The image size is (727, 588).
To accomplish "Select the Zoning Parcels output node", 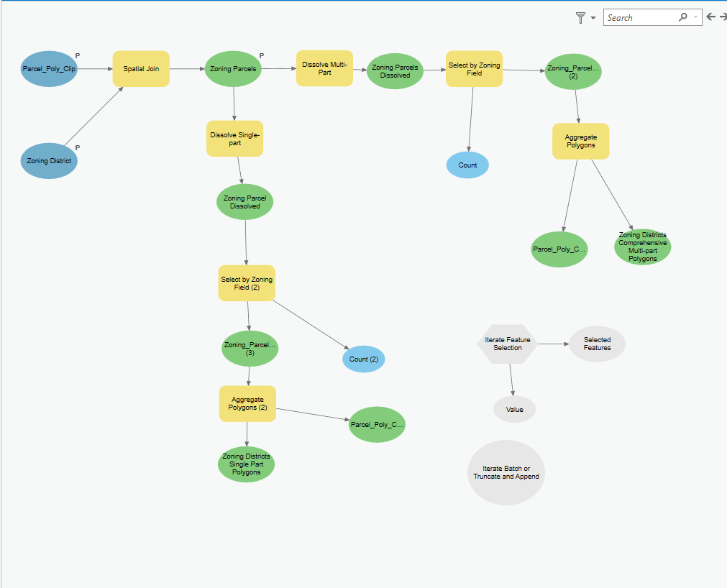I will pyautogui.click(x=233, y=69).
